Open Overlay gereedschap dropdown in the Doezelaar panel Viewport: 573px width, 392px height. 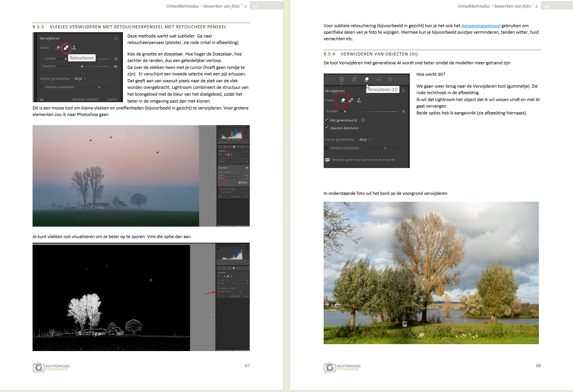(x=80, y=79)
